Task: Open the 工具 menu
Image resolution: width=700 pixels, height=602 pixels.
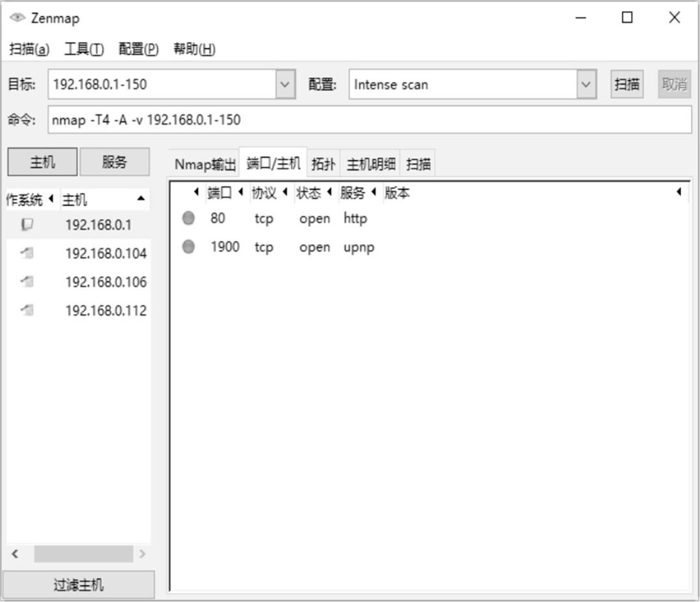Action: pos(84,49)
